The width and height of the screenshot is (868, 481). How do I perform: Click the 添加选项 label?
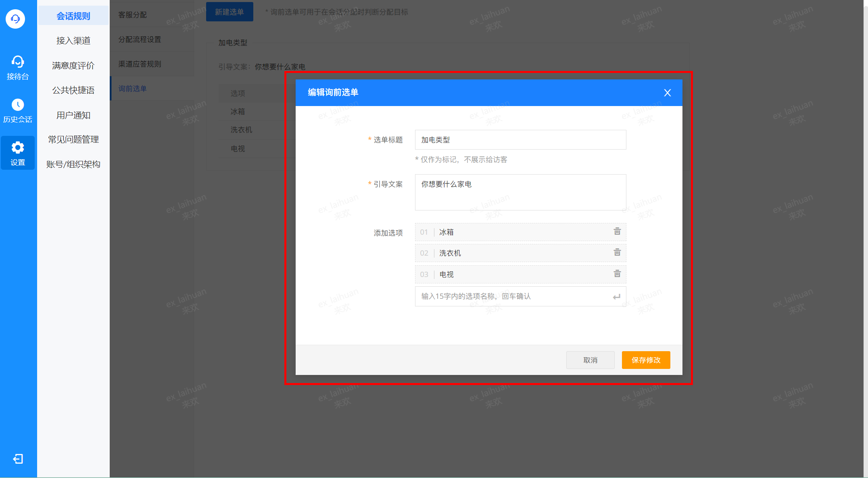pyautogui.click(x=388, y=233)
